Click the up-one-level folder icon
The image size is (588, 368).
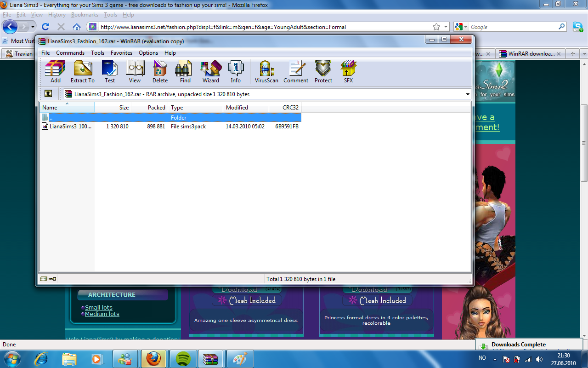(48, 94)
